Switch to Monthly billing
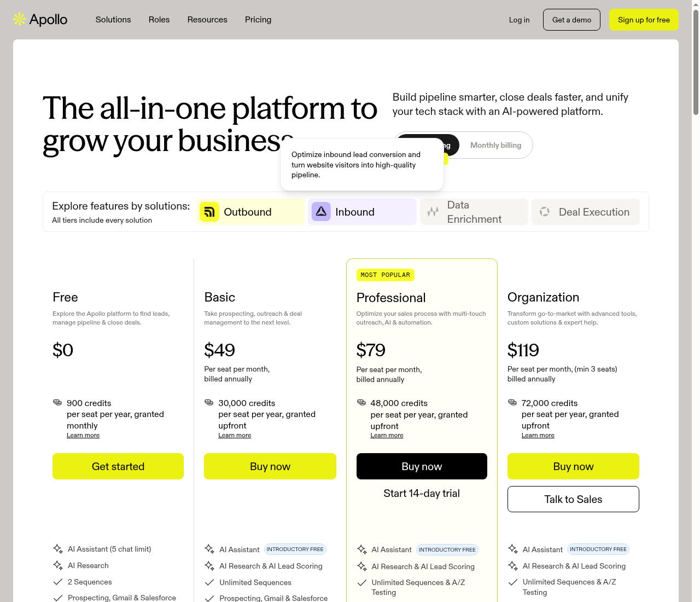This screenshot has width=700, height=602. (496, 145)
